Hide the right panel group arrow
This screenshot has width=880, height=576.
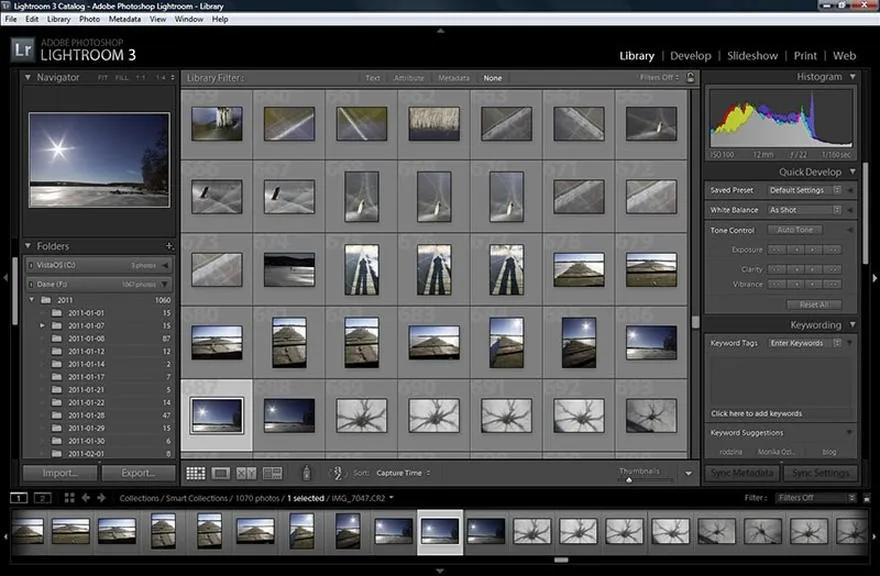[874, 277]
